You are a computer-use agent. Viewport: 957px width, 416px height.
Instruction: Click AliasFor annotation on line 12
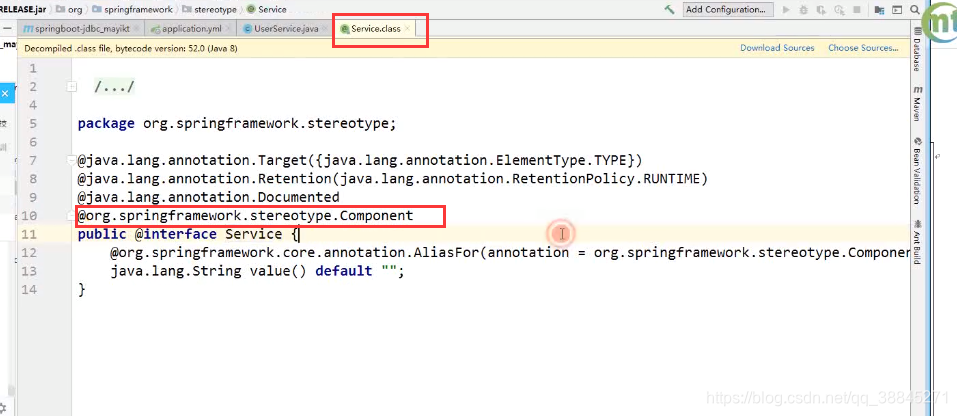[510, 253]
